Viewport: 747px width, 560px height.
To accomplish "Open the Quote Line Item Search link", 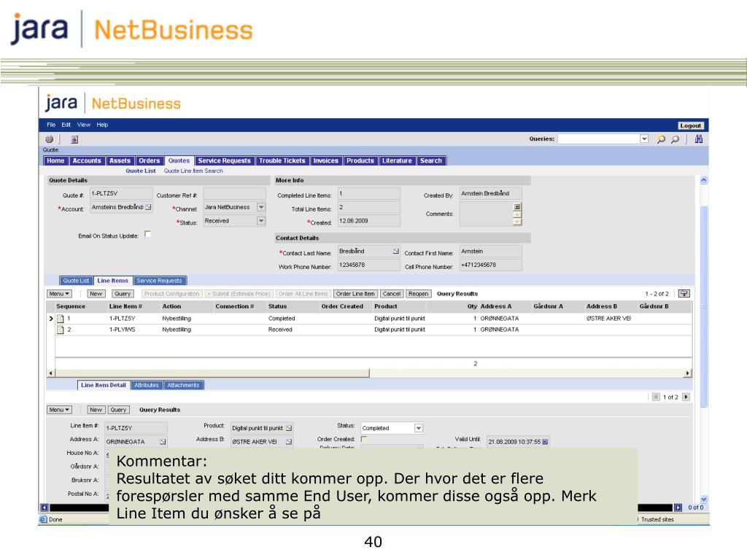I will point(193,171).
